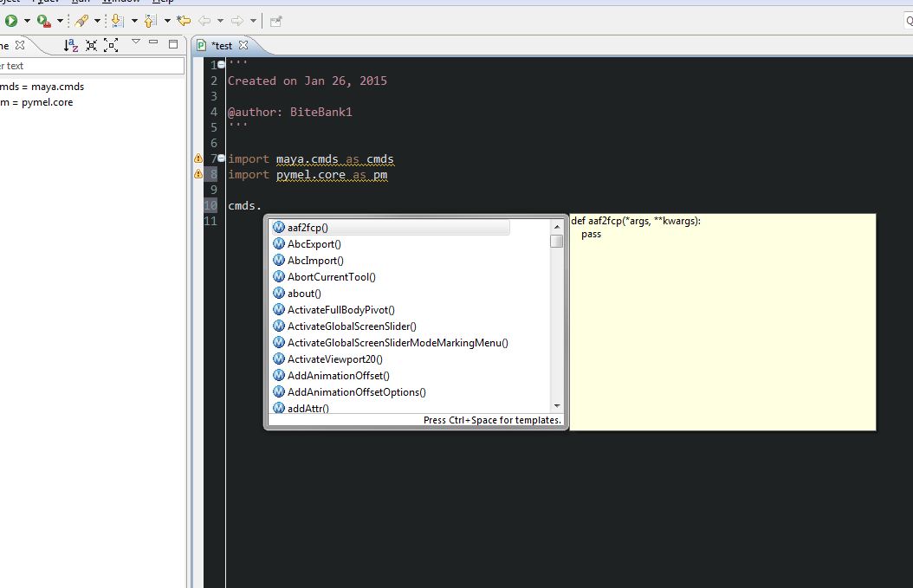
Task: Open the Run menu
Action: [81, 2]
